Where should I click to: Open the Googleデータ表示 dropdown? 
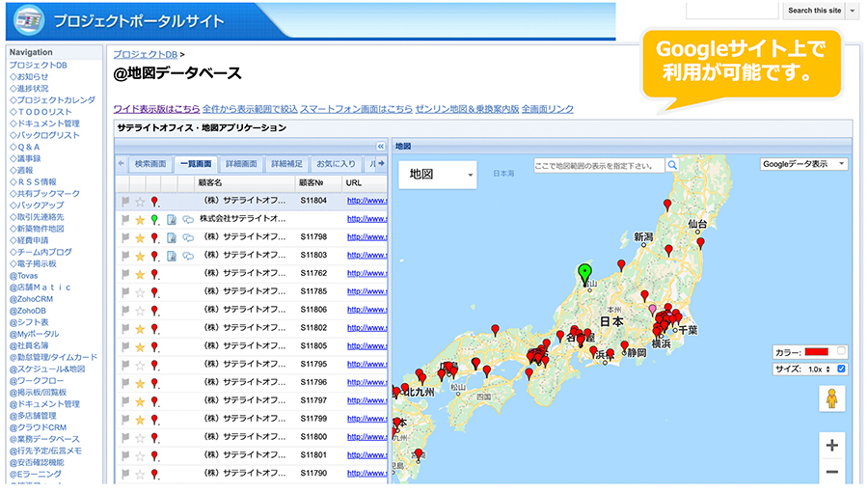coord(803,164)
